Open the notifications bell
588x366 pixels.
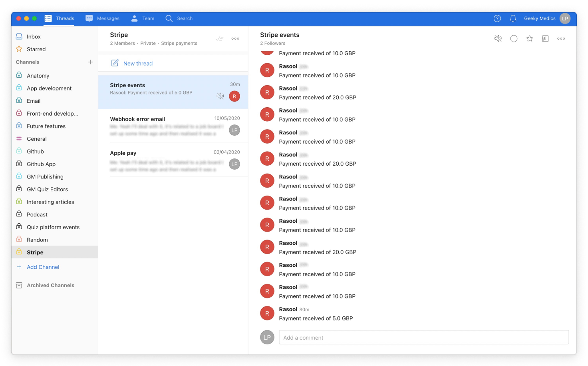pyautogui.click(x=513, y=18)
